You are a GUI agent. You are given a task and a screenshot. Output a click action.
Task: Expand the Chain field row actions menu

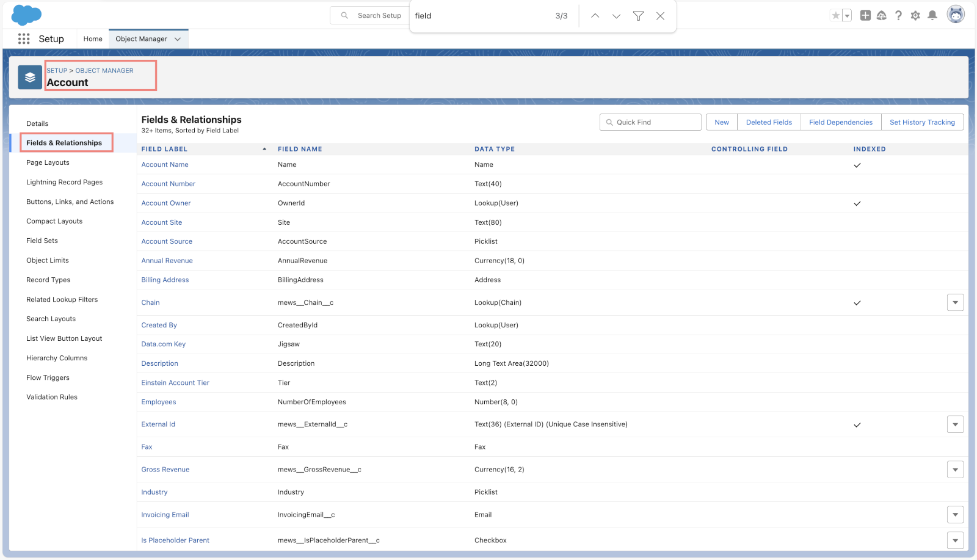click(955, 302)
